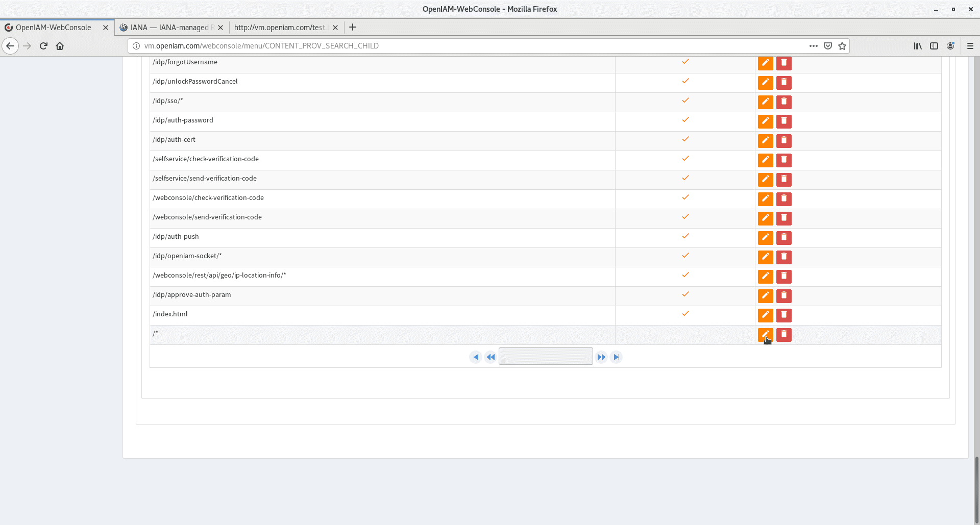Switch to the IANA-managed tab
The height and width of the screenshot is (525, 980).
point(169,28)
